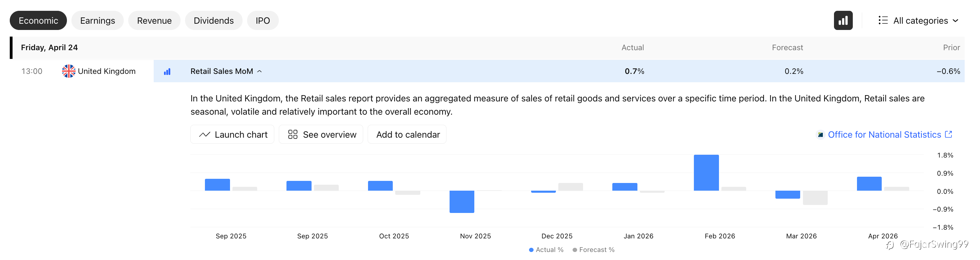Screen dimensions: 980x260
Task: Click the See overview grid icon
Action: tap(292, 135)
